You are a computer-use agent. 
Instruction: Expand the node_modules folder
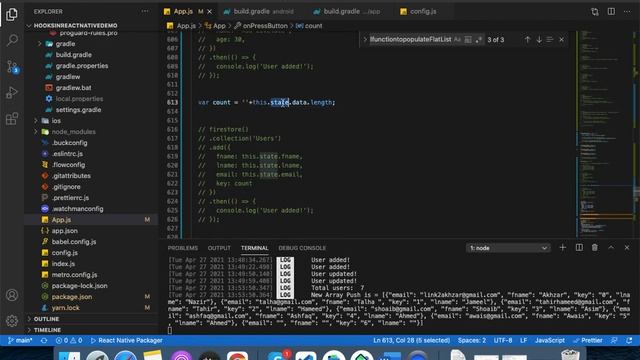tap(73, 132)
